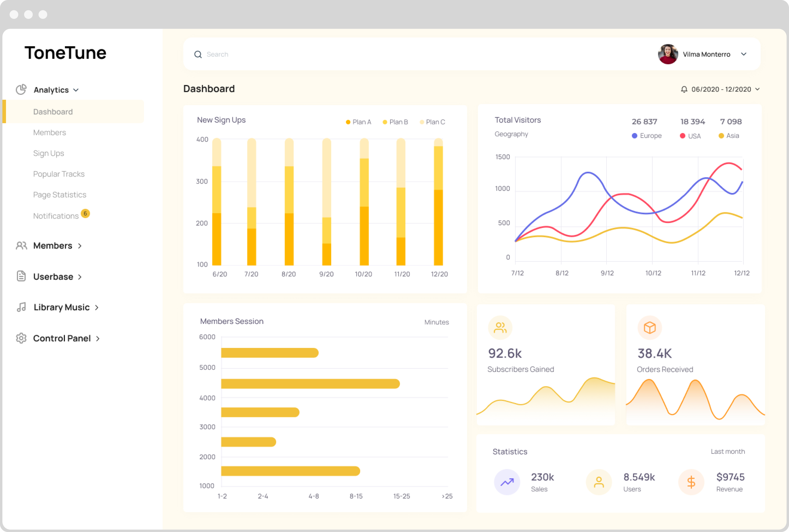Click the Sales trending arrow icon
This screenshot has width=789, height=532.
pos(507,482)
